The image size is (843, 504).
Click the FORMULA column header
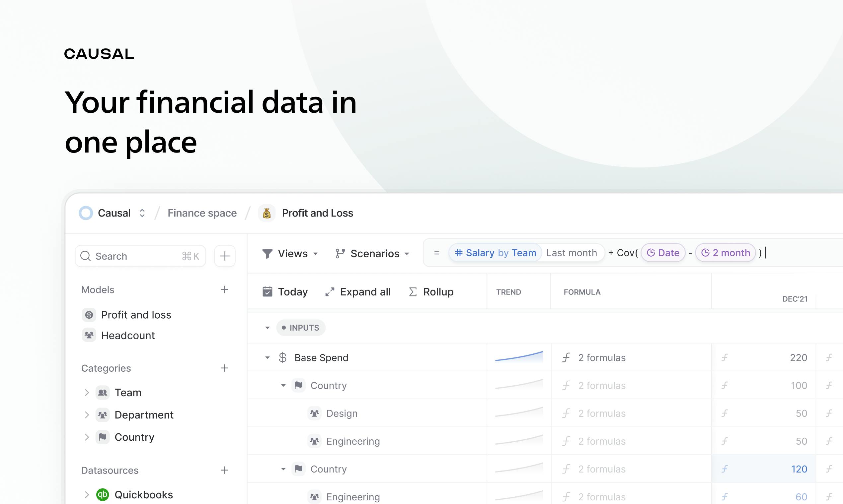point(582,292)
